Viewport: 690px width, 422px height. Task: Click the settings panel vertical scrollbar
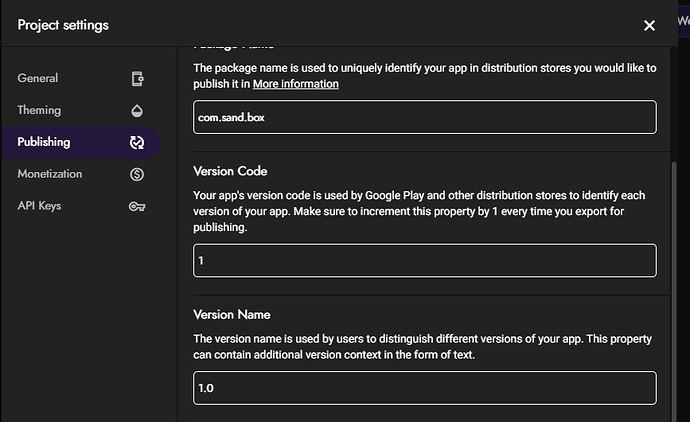674,290
